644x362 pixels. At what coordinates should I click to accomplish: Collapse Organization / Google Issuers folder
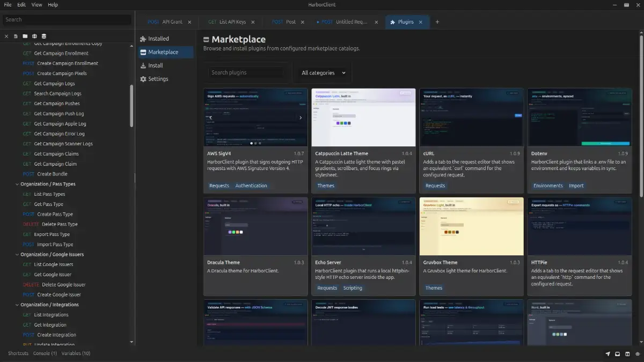pyautogui.click(x=17, y=254)
